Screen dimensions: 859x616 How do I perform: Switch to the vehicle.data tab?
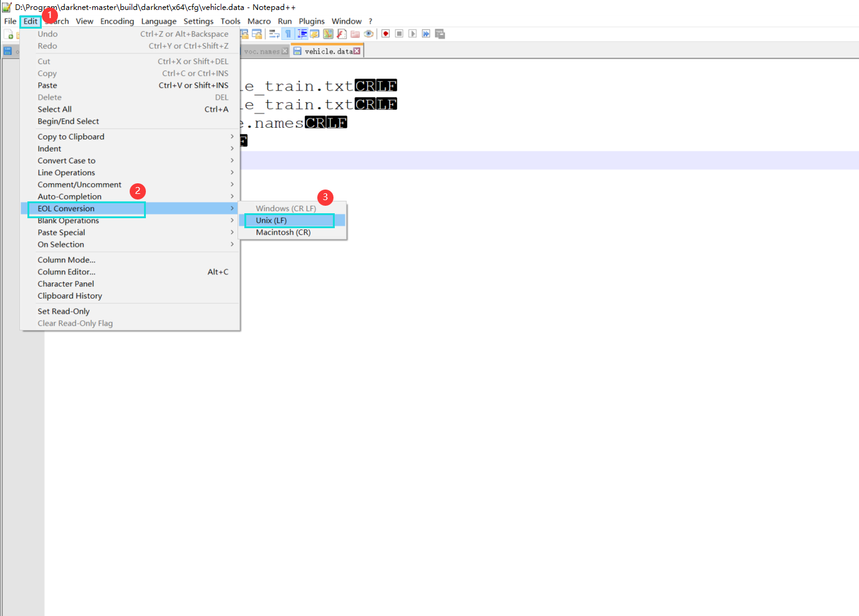[327, 51]
